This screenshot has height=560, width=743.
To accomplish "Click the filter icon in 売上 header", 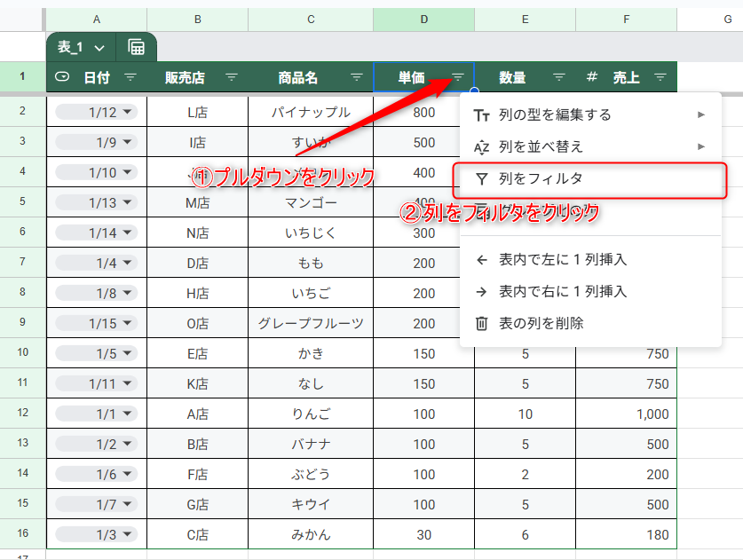I will [660, 78].
